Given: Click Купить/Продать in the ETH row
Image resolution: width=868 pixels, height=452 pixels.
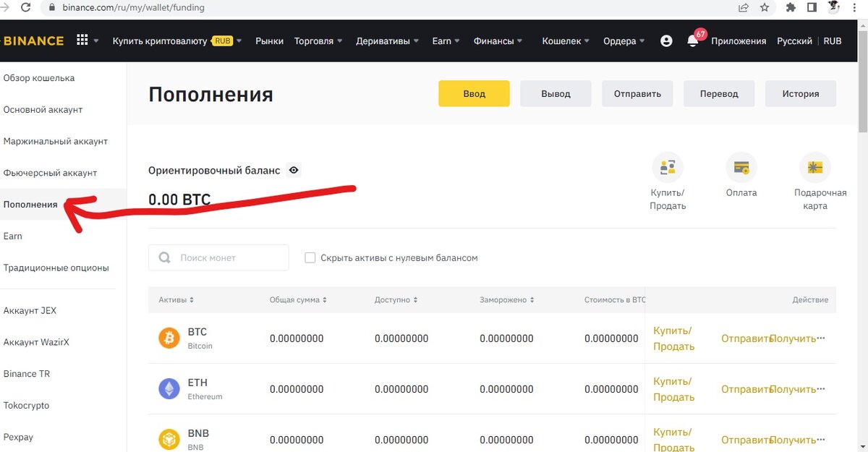Looking at the screenshot, I should click(673, 389).
